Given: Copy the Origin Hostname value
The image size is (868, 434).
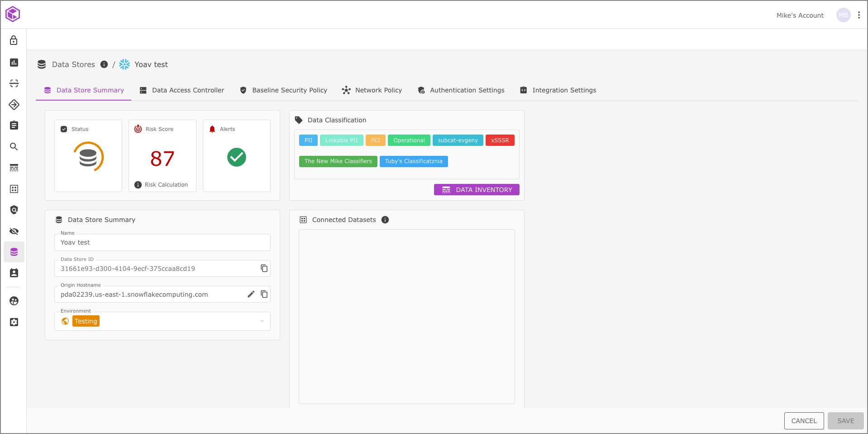Looking at the screenshot, I should pyautogui.click(x=264, y=294).
